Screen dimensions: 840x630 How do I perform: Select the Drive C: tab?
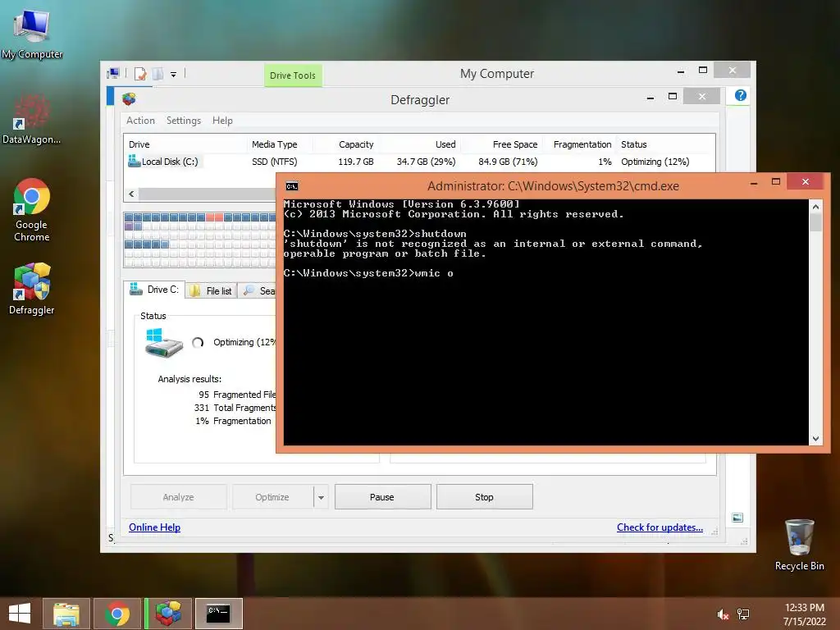tap(154, 290)
